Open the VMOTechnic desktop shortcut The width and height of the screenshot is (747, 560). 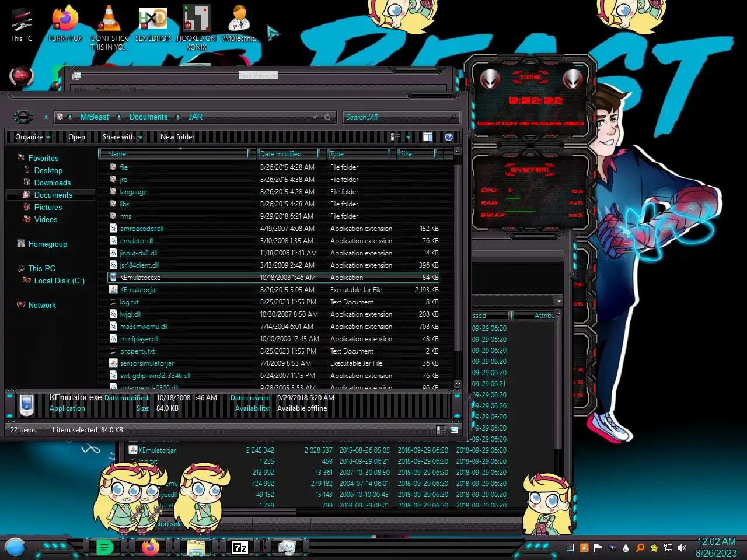(240, 23)
